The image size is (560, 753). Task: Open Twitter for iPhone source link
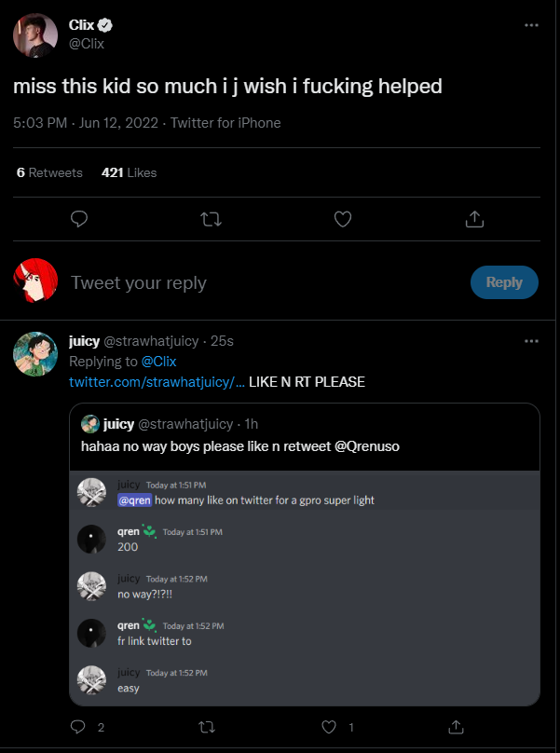[x=225, y=123]
